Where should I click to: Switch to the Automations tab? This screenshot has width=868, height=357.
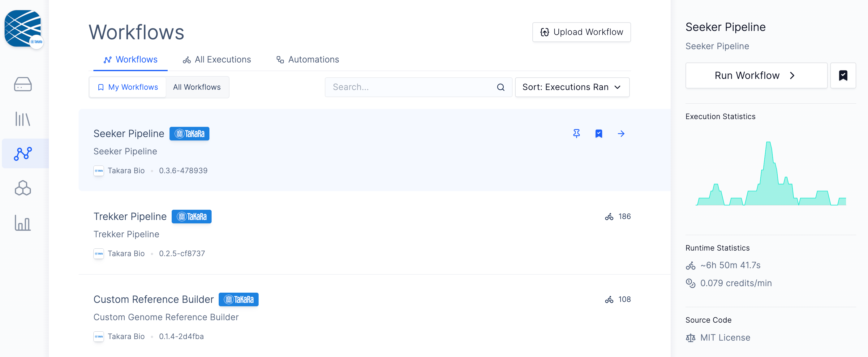tap(308, 60)
